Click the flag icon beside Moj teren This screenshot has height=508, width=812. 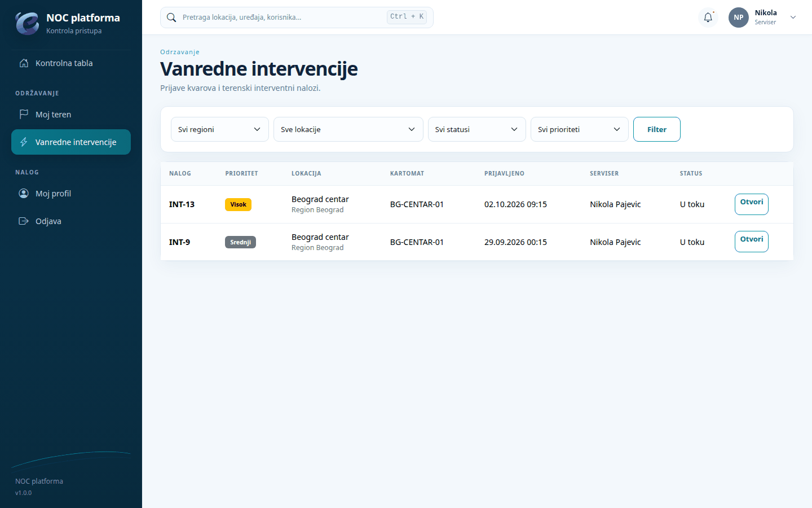coord(24,115)
